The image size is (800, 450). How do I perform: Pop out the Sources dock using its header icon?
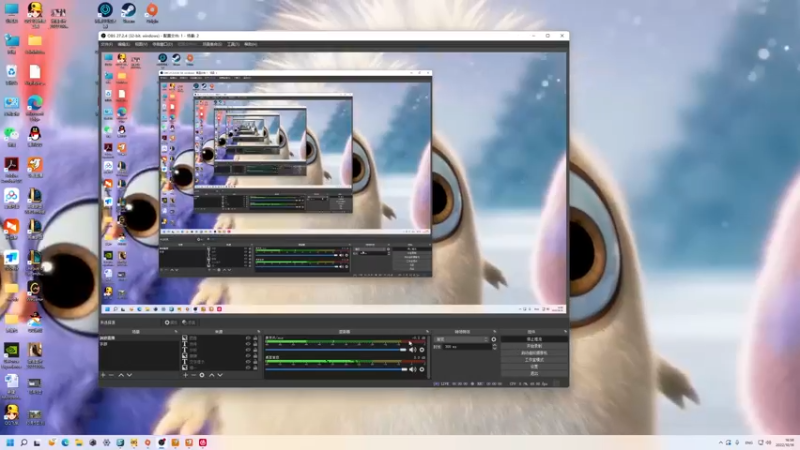[x=258, y=332]
